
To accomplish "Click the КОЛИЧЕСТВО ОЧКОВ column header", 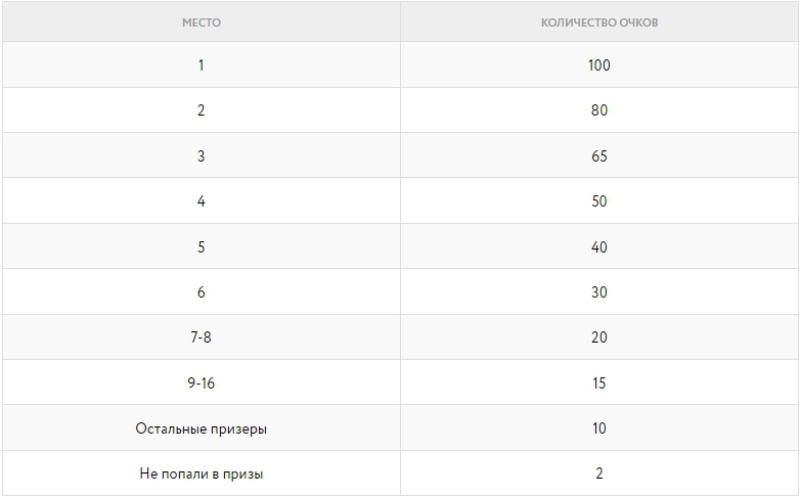I will 599,22.
